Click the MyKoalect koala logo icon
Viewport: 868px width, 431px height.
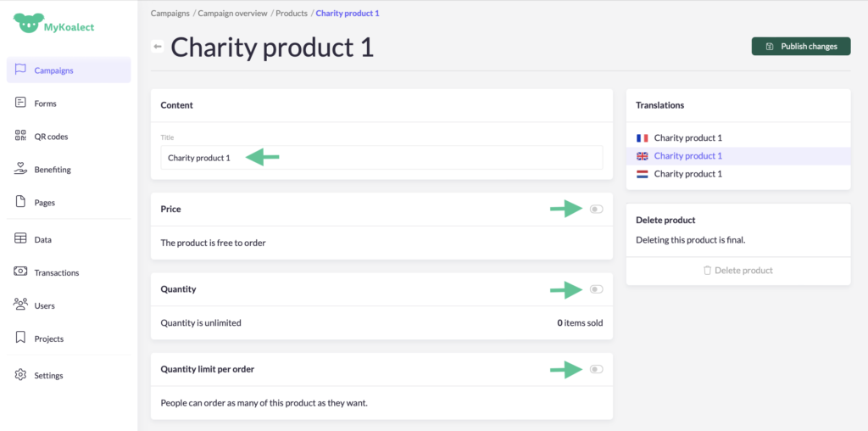28,24
